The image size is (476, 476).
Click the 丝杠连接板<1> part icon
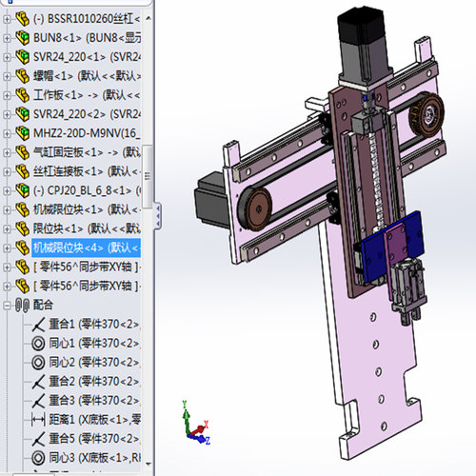pyautogui.click(x=22, y=171)
